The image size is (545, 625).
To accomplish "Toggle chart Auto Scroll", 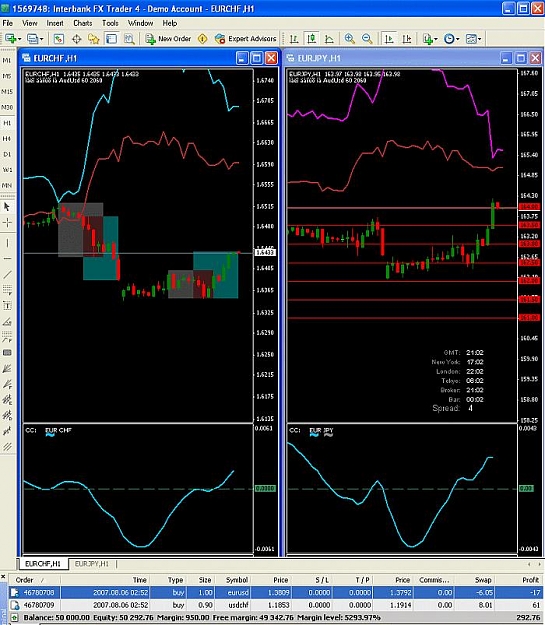I will tap(389, 39).
